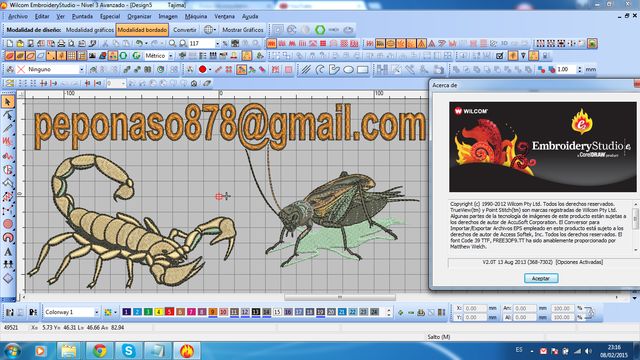Open Google Chrome from the taskbar
Image resolution: width=640 pixels, height=360 pixels.
coord(99,351)
